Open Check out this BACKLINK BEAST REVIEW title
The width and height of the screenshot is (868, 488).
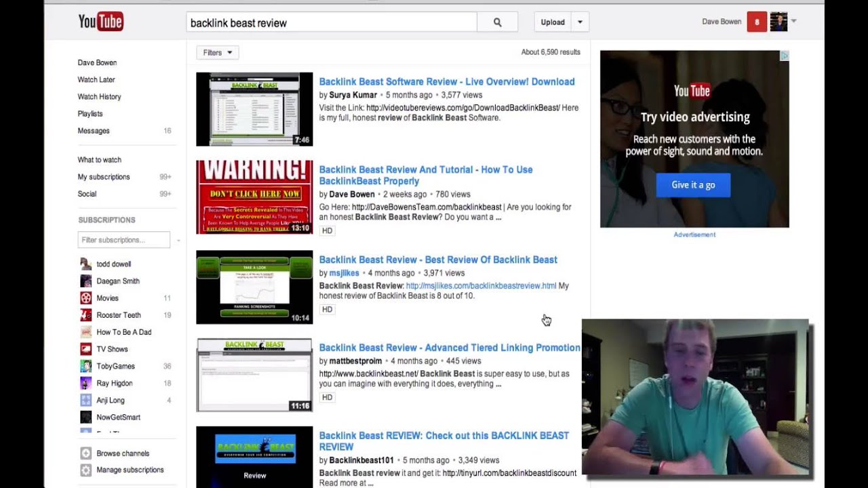444,441
